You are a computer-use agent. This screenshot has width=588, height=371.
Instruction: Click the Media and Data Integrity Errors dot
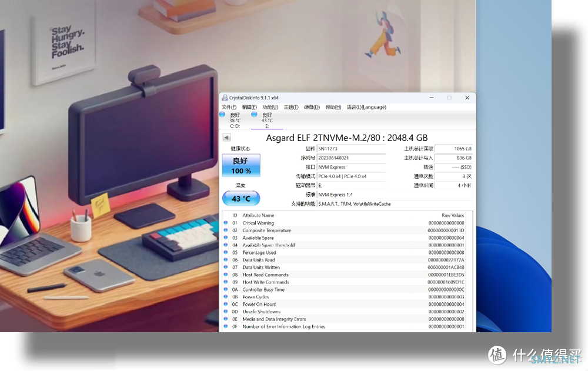pyautogui.click(x=226, y=319)
